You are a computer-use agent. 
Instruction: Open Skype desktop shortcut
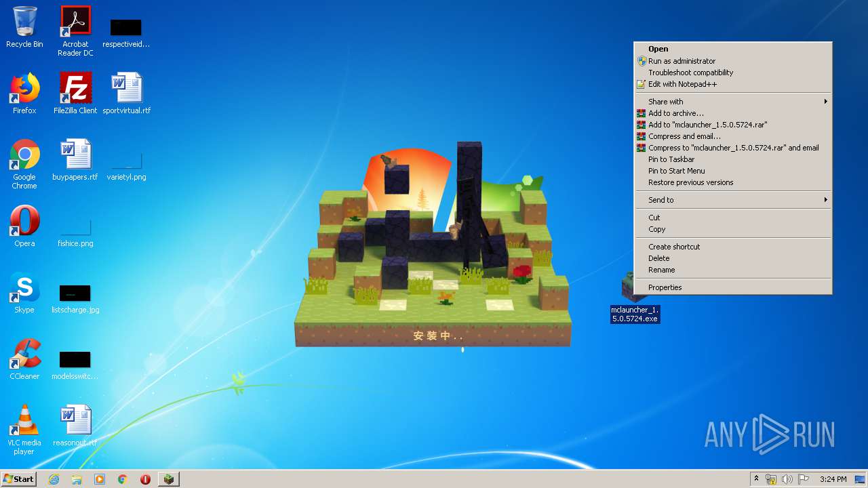[24, 293]
